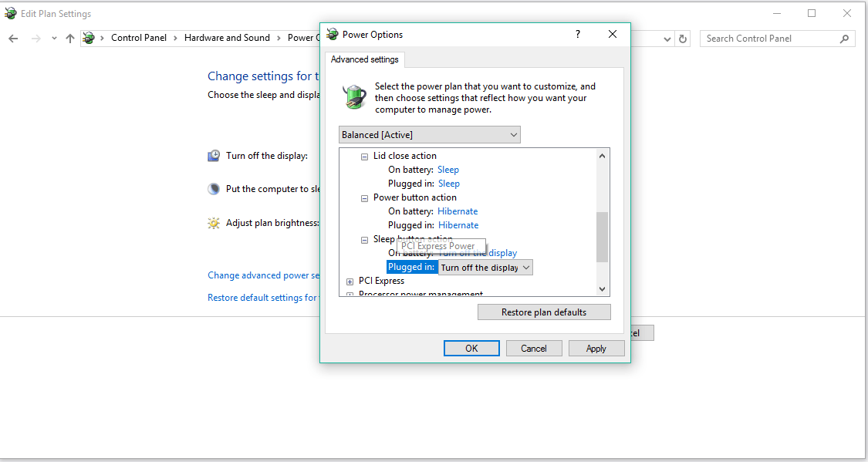The height and width of the screenshot is (462, 868).
Task: Click the settings list scrollbar thumb
Action: (603, 237)
